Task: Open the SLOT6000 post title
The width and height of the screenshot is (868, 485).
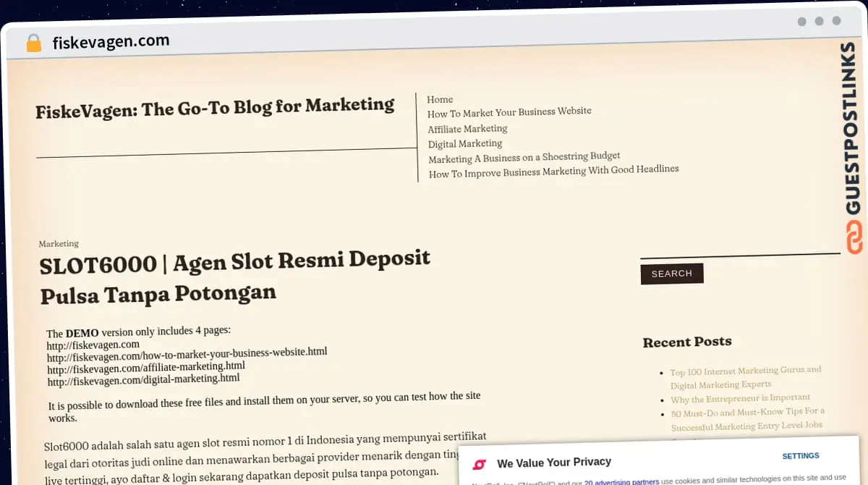Action: tap(235, 277)
